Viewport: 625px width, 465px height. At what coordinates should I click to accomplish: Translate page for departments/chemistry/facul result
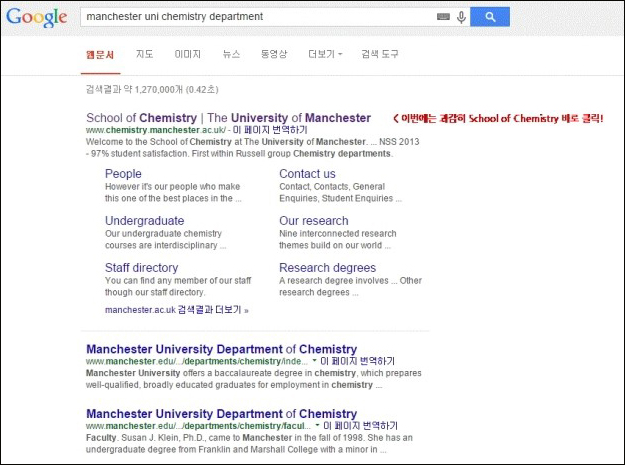[361, 426]
